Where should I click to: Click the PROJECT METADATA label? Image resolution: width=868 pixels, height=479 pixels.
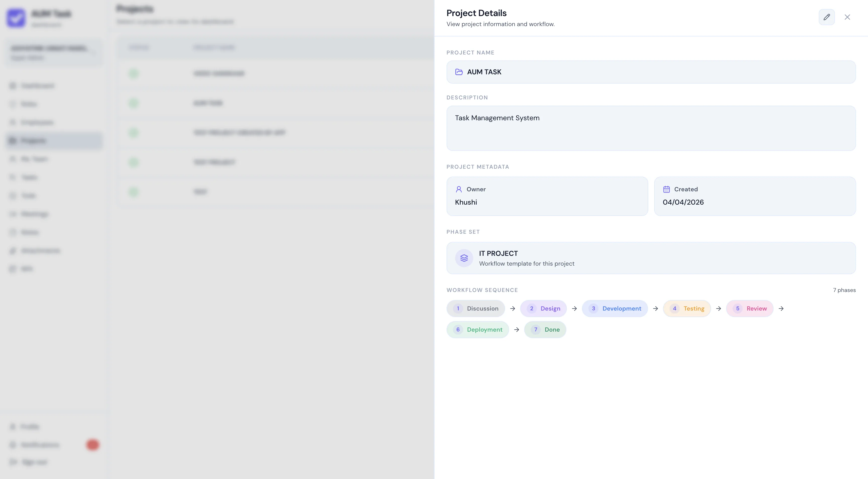point(477,167)
